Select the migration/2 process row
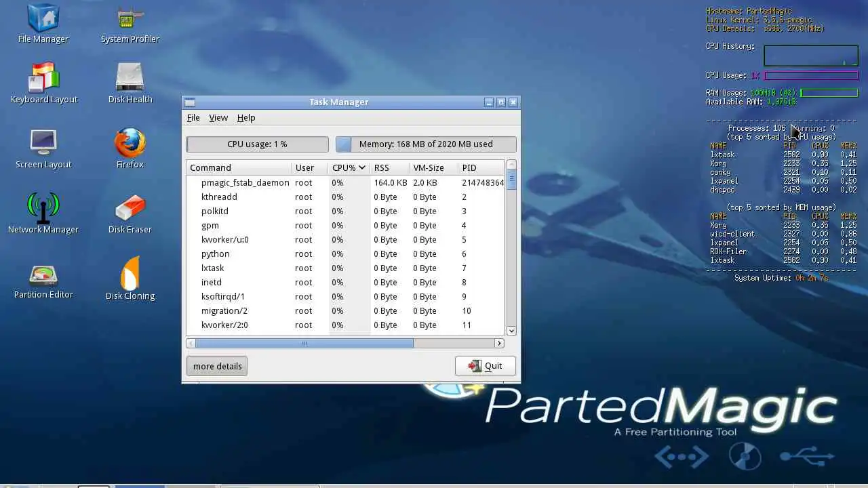Viewport: 868px width, 488px height. 345,311
